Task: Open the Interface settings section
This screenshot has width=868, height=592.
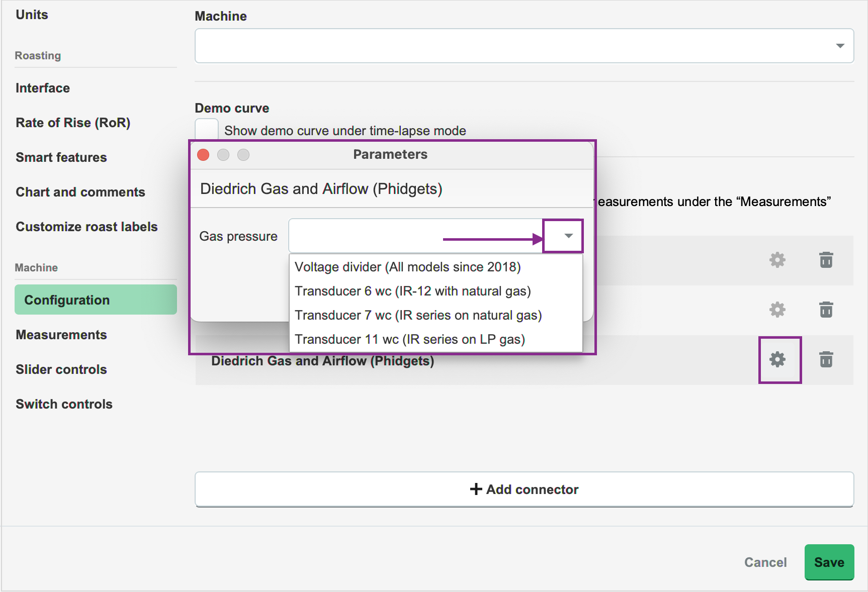Action: click(x=43, y=88)
